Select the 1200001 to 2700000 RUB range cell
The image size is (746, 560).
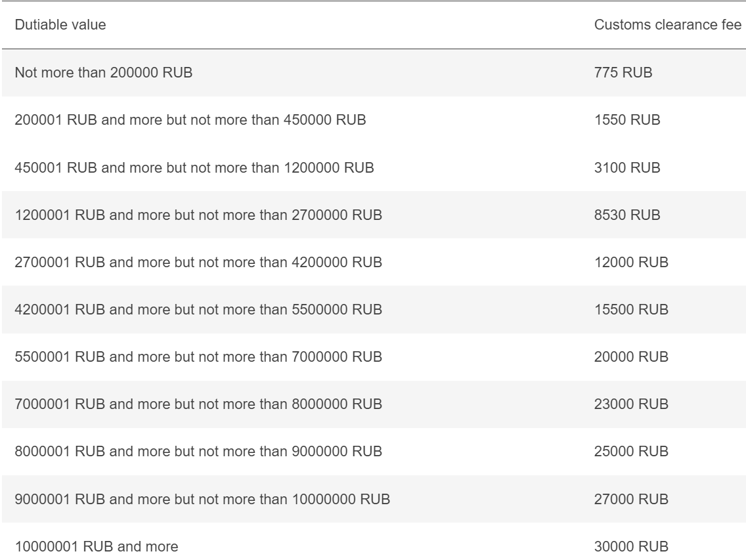coord(196,215)
